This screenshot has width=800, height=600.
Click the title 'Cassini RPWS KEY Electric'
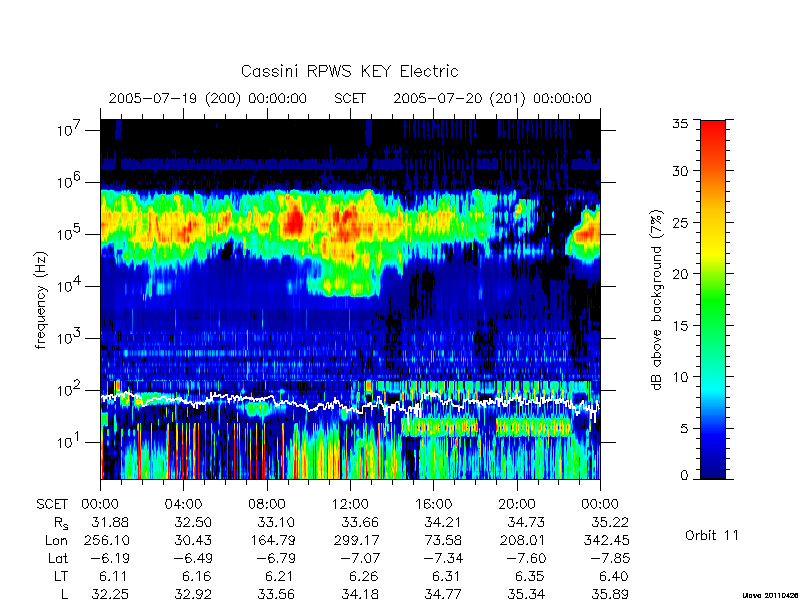pyautogui.click(x=349, y=71)
